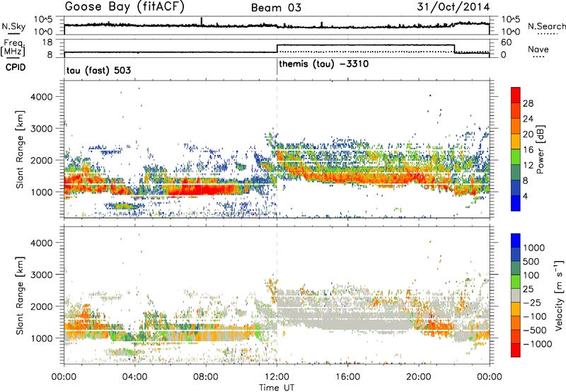566x392 pixels.
Task: Click the '4000' tick of the power panel
Action: pos(42,97)
